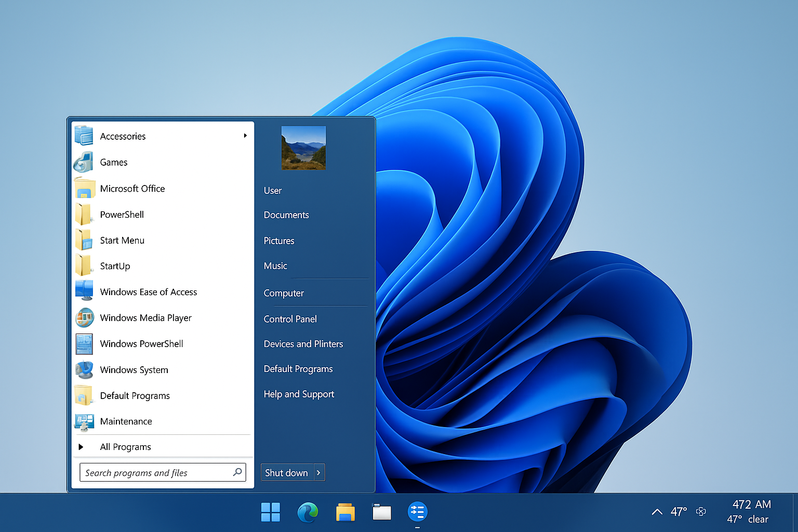This screenshot has width=798, height=532.
Task: Open Control Panel
Action: coord(290,318)
